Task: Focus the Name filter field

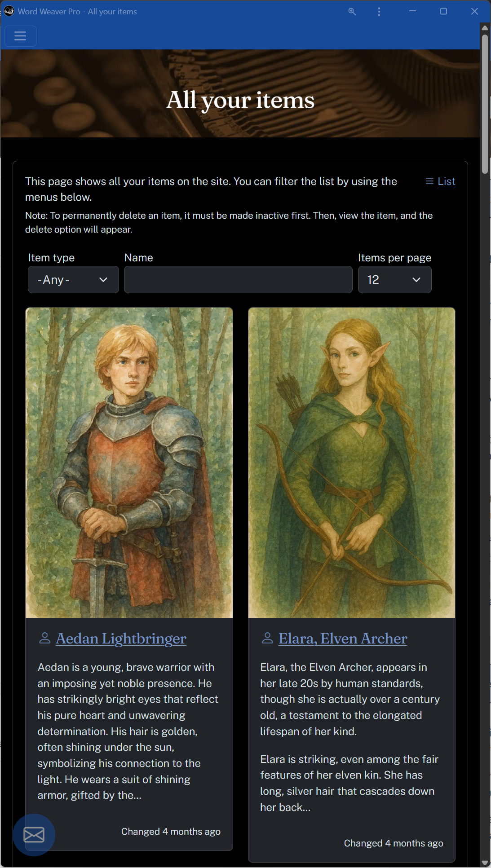Action: [x=238, y=280]
